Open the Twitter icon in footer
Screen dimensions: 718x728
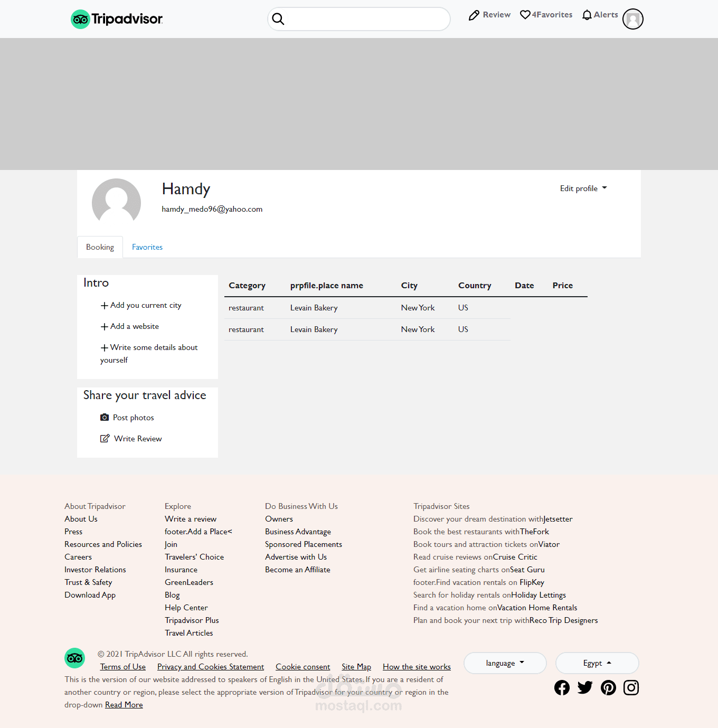click(x=585, y=687)
